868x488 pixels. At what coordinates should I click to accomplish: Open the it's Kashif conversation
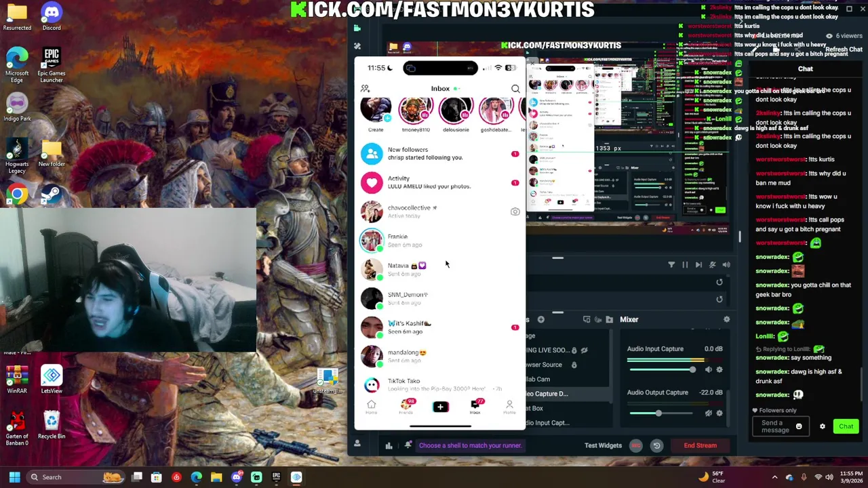tap(440, 327)
